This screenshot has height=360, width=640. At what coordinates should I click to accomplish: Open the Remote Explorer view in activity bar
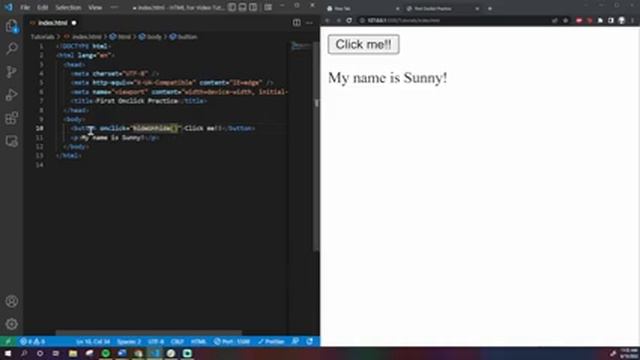[x=11, y=141]
